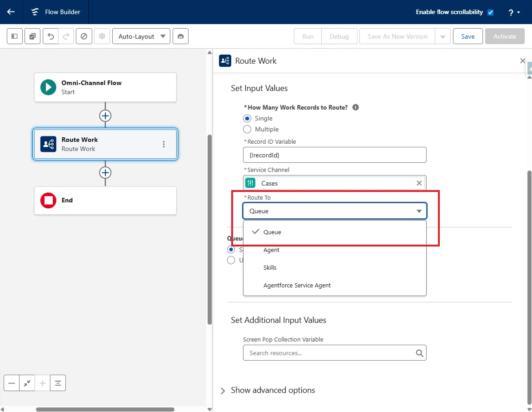Zoom in the canvas

pos(42,383)
